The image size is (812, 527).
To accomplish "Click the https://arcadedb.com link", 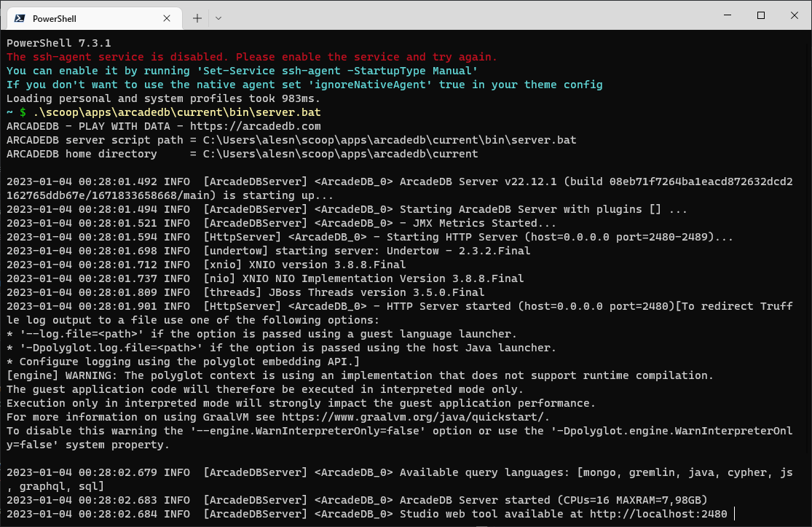I will pos(256,126).
